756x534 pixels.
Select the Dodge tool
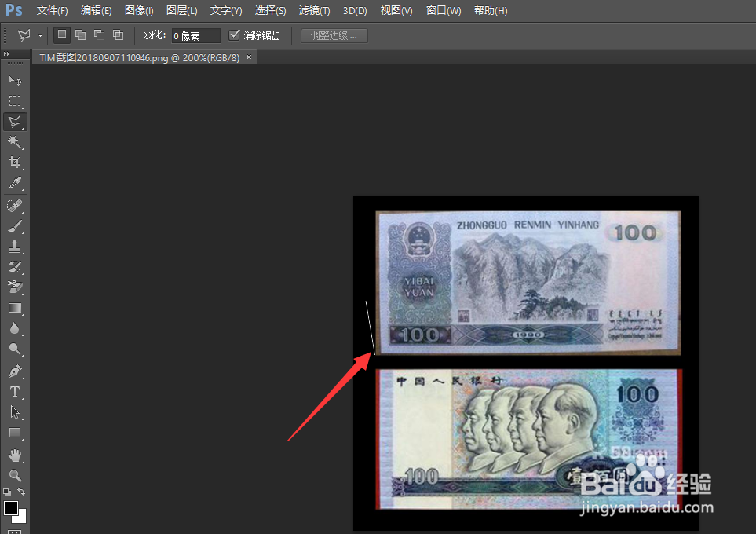tap(14, 349)
